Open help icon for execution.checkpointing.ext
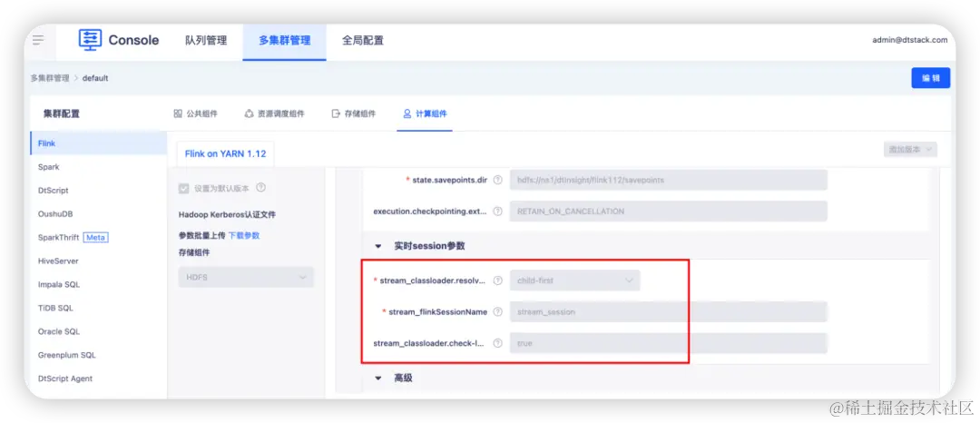The height and width of the screenshot is (423, 980). (497, 211)
